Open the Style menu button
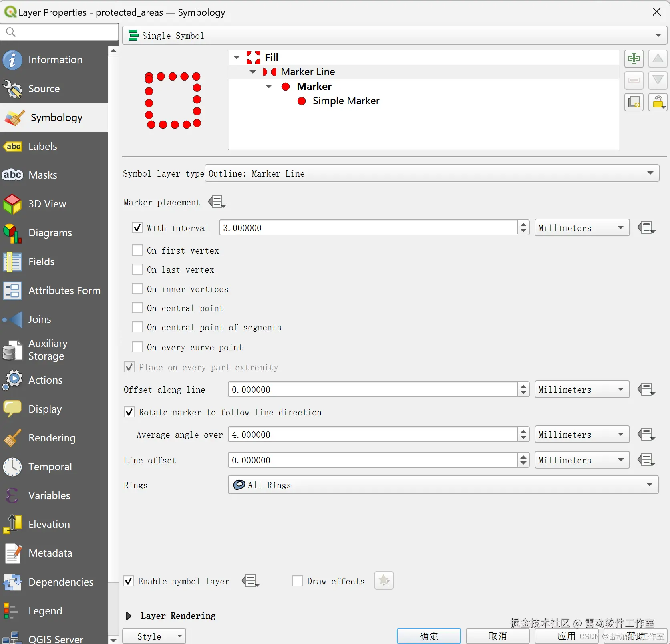Viewport: 670px width, 644px height. click(154, 636)
